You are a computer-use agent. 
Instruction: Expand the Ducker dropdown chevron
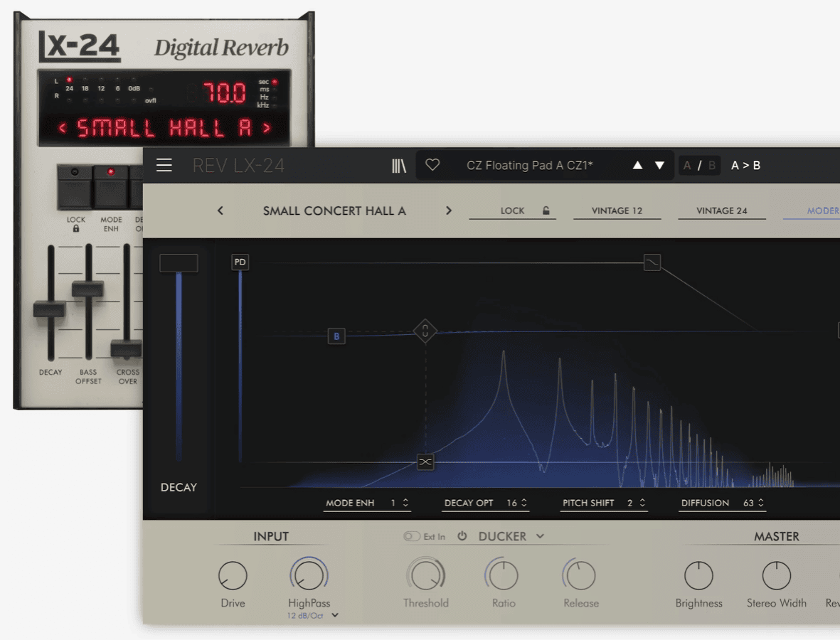pos(540,536)
